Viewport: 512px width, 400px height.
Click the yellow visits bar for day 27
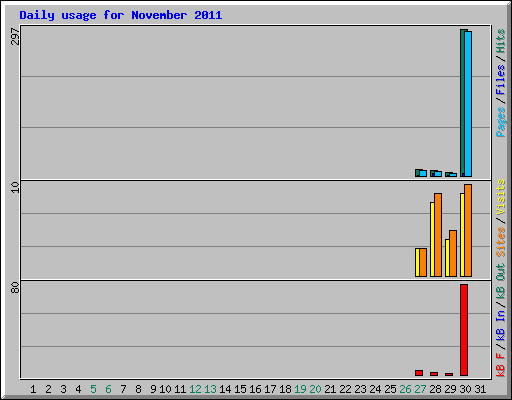click(417, 262)
